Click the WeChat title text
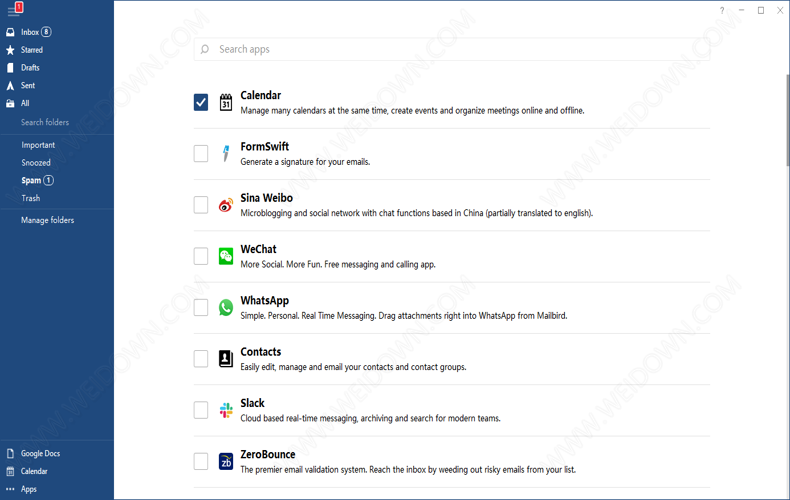 pos(258,249)
